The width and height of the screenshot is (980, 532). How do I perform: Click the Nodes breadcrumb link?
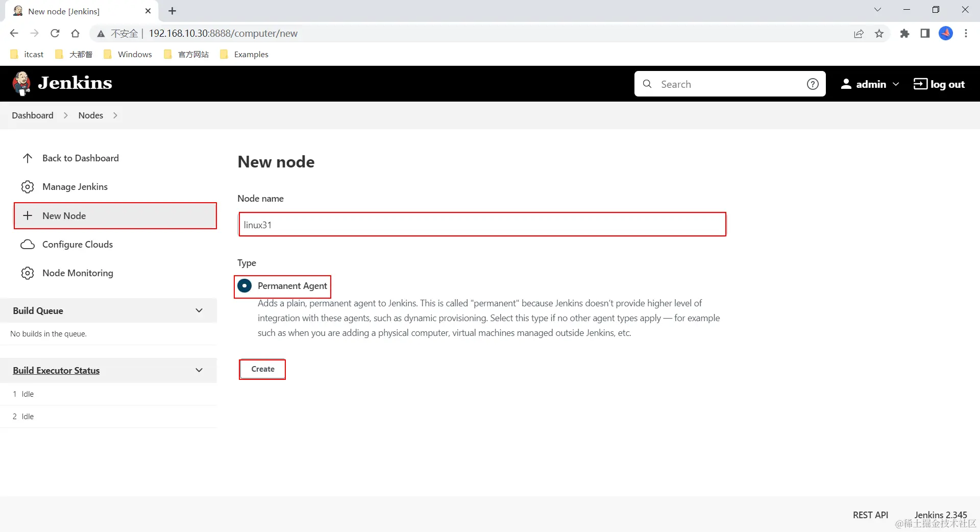pyautogui.click(x=90, y=115)
